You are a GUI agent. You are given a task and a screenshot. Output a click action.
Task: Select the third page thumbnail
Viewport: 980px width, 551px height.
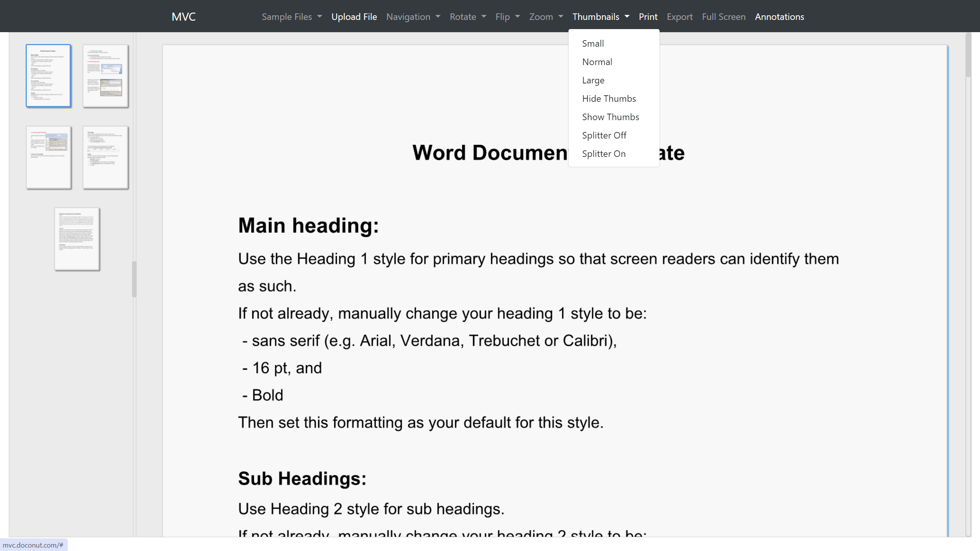[48, 157]
